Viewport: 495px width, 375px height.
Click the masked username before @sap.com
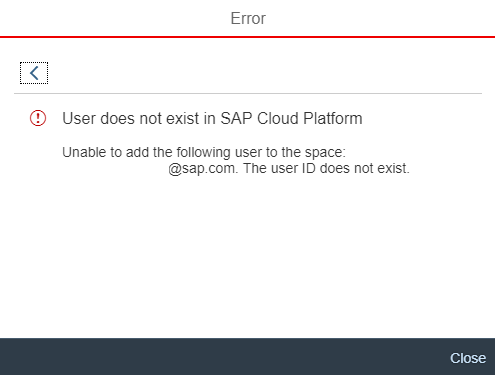pyautogui.click(x=115, y=168)
